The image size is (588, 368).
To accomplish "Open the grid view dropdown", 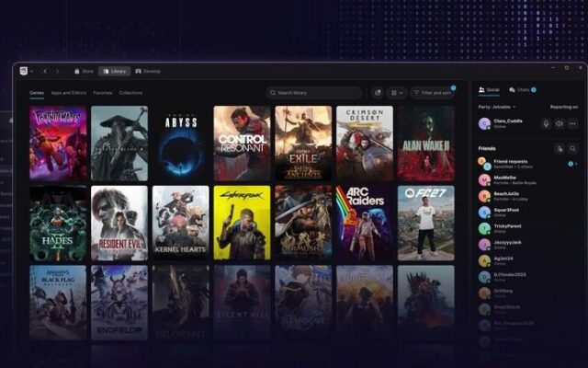I will pyautogui.click(x=397, y=93).
